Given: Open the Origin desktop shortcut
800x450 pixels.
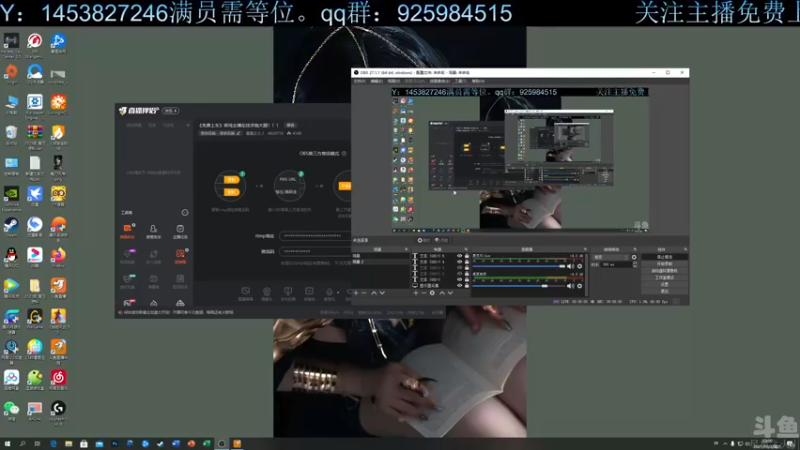Looking at the screenshot, I should (x=11, y=72).
